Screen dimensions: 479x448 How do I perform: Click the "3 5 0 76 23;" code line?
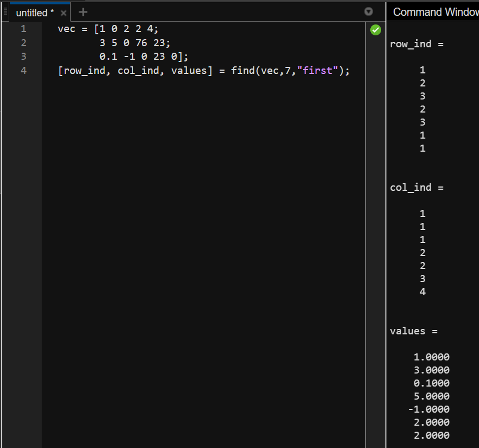point(135,43)
